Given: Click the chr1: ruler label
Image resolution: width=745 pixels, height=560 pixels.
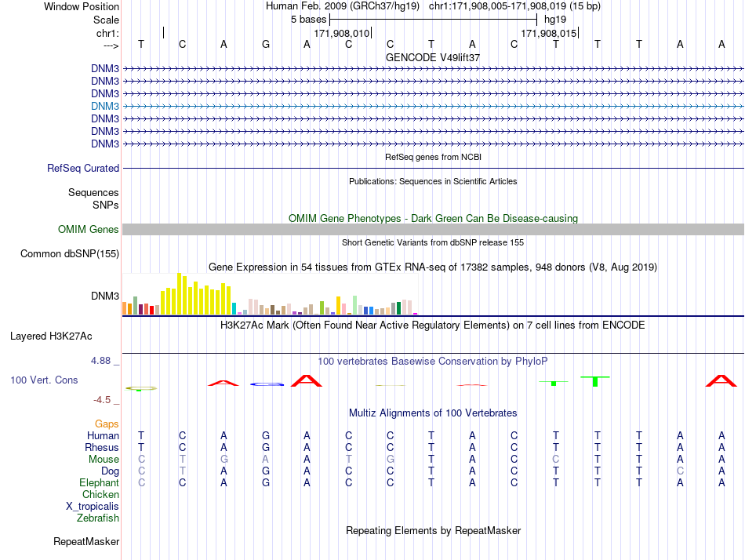Looking at the screenshot, I should pos(107,33).
